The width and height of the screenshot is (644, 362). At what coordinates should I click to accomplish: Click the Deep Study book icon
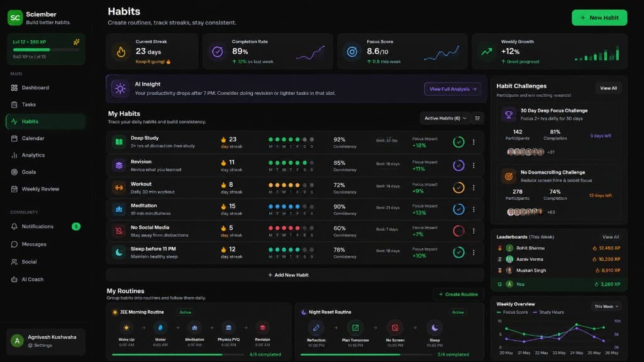[x=119, y=142]
